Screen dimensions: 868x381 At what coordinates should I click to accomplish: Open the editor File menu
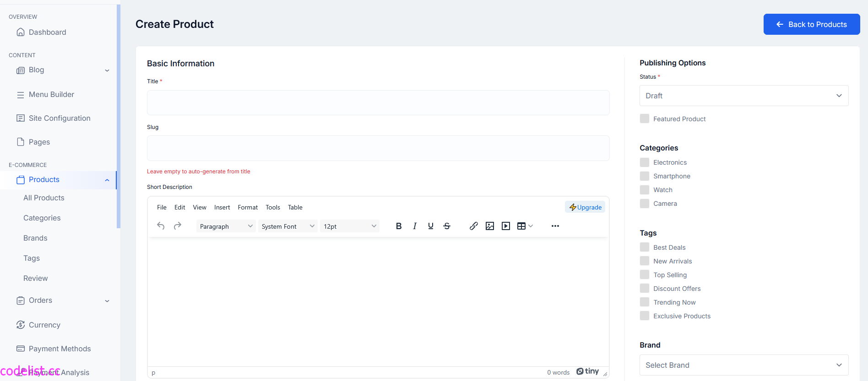click(162, 207)
